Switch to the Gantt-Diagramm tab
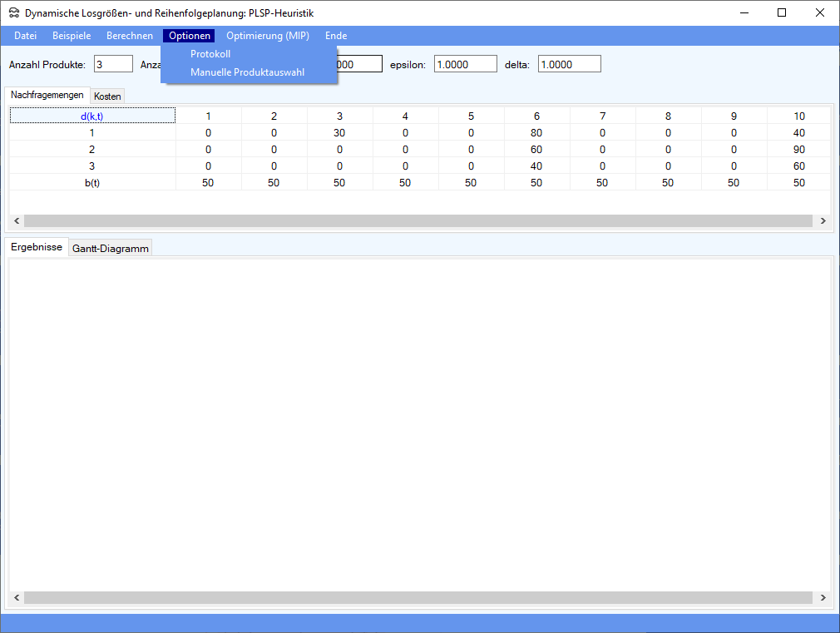This screenshot has width=840, height=633. click(x=111, y=248)
